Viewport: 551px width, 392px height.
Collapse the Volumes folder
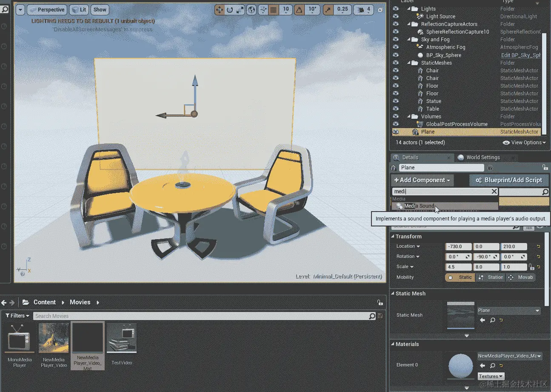pos(409,116)
